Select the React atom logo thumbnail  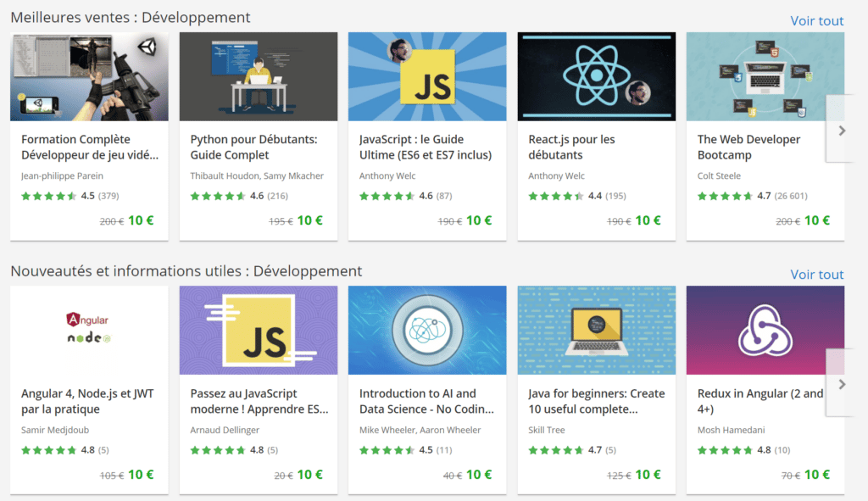(596, 75)
